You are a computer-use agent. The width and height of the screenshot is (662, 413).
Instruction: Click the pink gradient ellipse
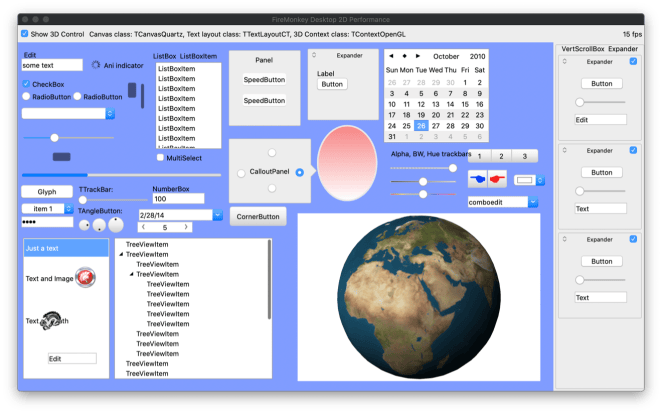click(x=347, y=163)
